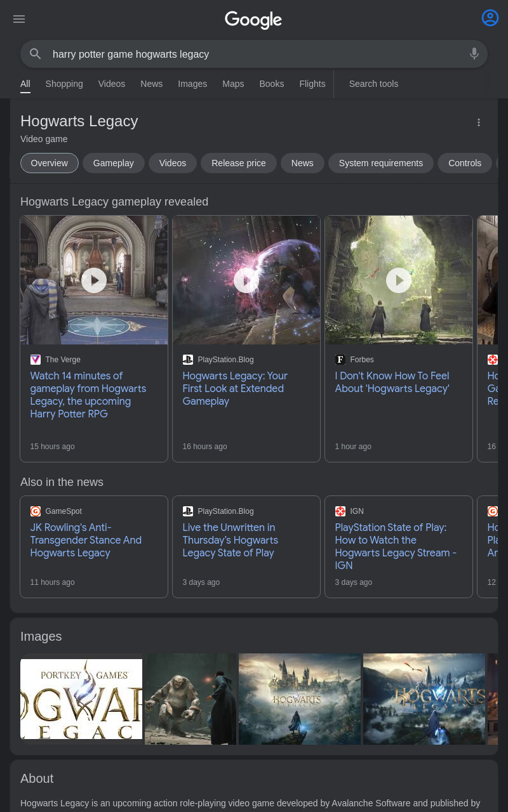The width and height of the screenshot is (508, 812).
Task: Select the System requirements chip
Action: 381,163
